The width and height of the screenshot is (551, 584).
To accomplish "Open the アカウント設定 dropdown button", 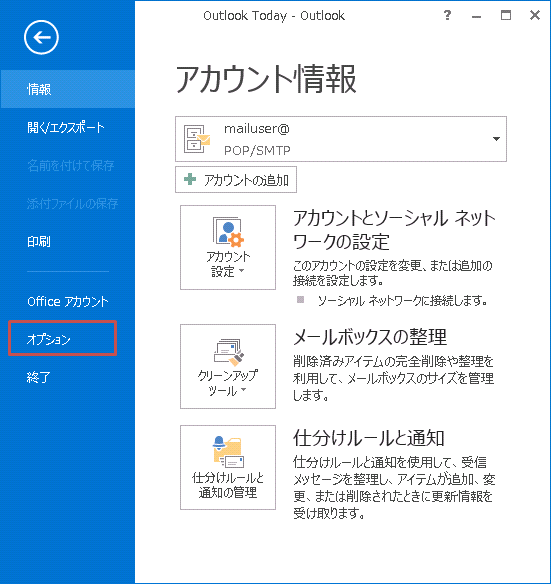I will [x=228, y=247].
